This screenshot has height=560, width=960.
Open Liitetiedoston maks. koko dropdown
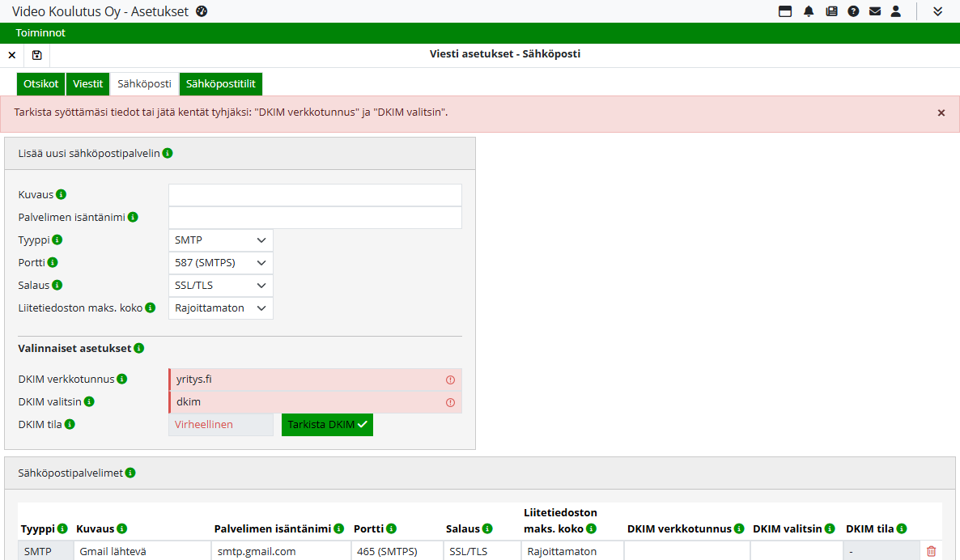point(220,308)
